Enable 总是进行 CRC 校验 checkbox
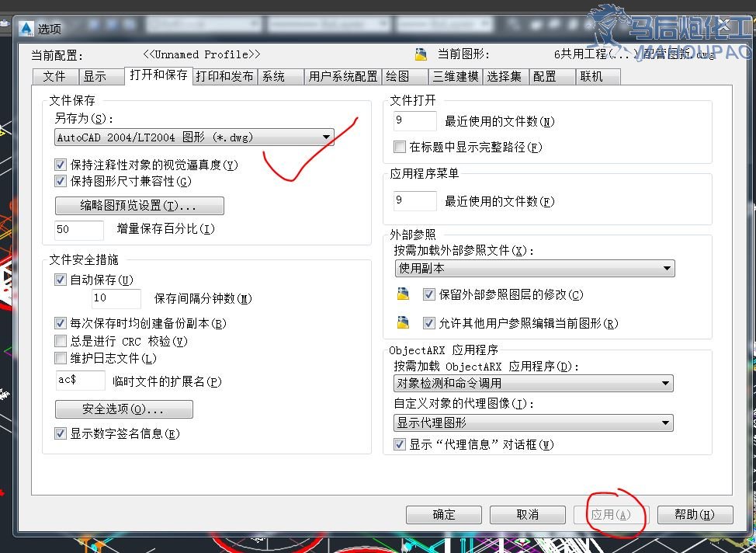 (61, 341)
